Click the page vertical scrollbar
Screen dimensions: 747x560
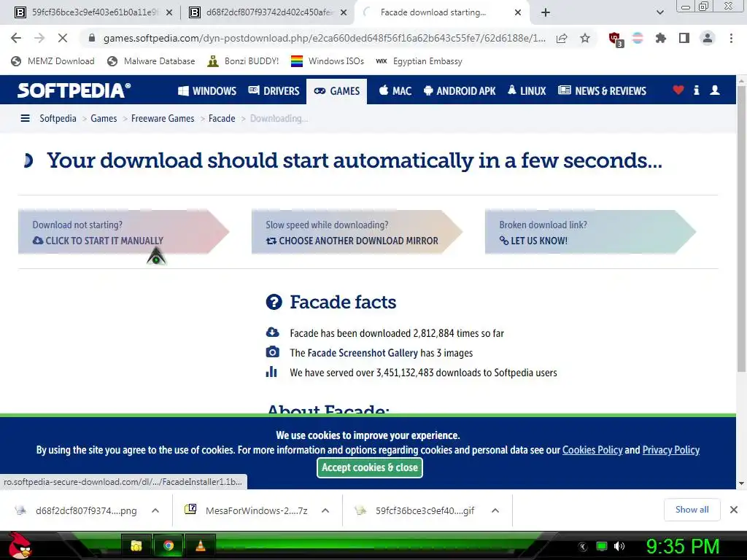click(x=741, y=228)
